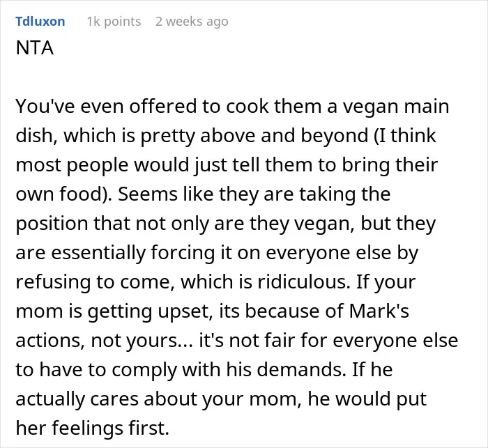The width and height of the screenshot is (488, 448).
Task: Open the 2 weeks ago timestamp
Action: [192, 22]
